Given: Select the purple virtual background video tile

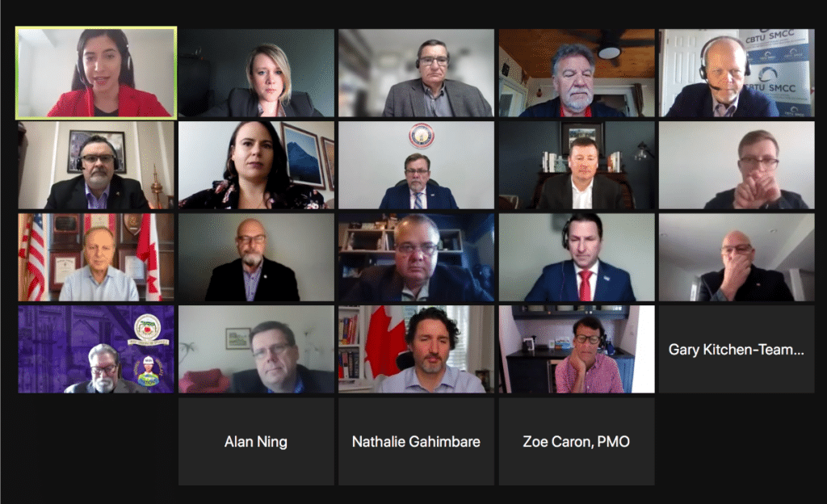Looking at the screenshot, I should [96, 349].
